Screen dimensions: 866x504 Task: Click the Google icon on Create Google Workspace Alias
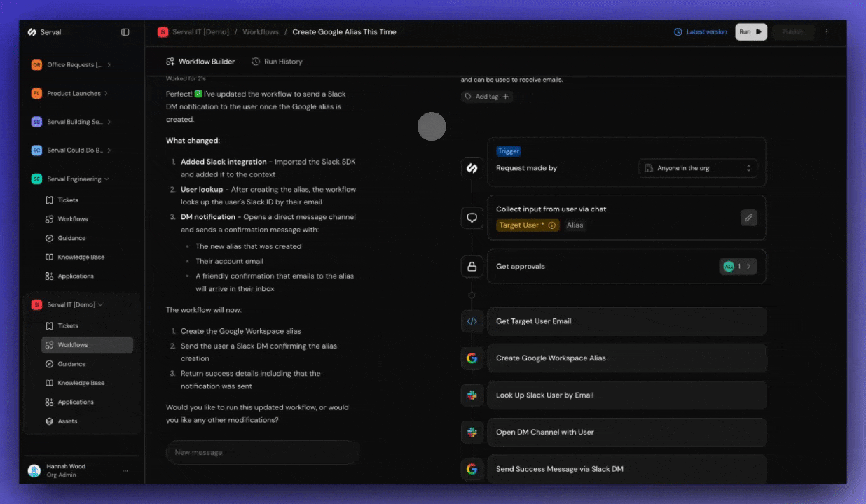(472, 358)
